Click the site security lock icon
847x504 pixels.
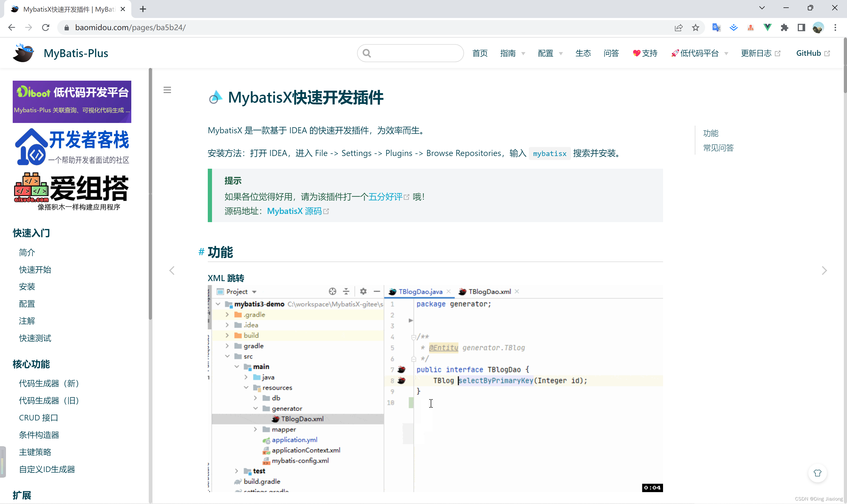(67, 28)
